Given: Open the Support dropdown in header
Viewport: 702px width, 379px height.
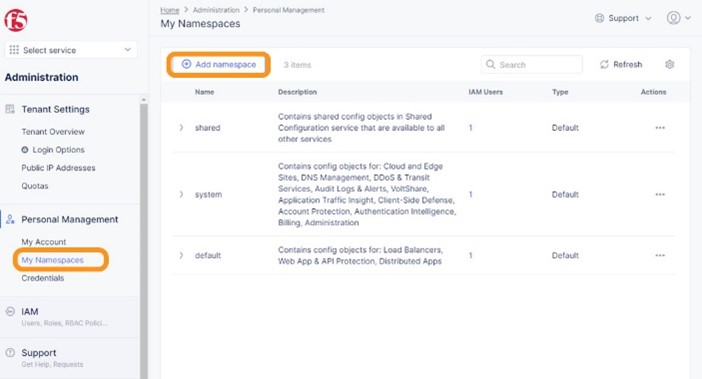Looking at the screenshot, I should (x=623, y=18).
